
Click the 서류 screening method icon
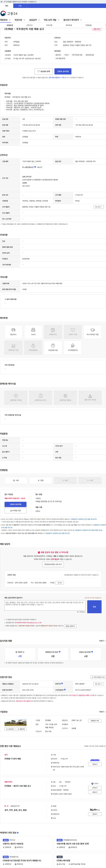[x=16, y=481]
